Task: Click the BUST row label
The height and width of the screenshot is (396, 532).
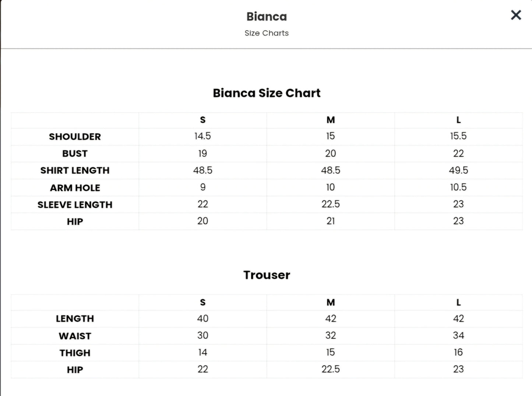Action: (x=75, y=153)
